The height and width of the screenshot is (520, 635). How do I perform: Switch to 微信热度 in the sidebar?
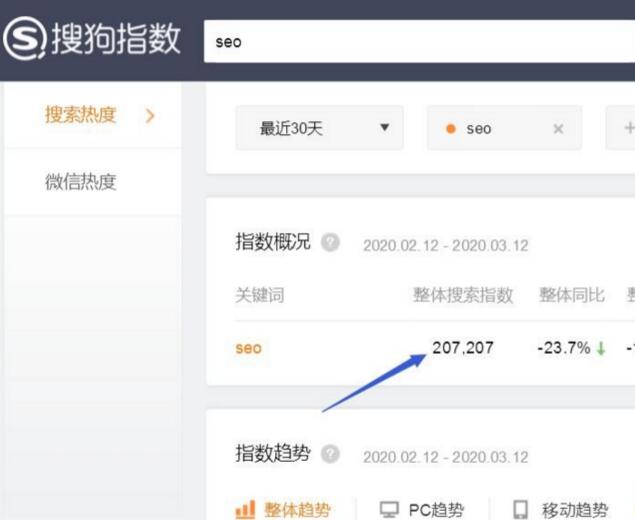(93, 181)
